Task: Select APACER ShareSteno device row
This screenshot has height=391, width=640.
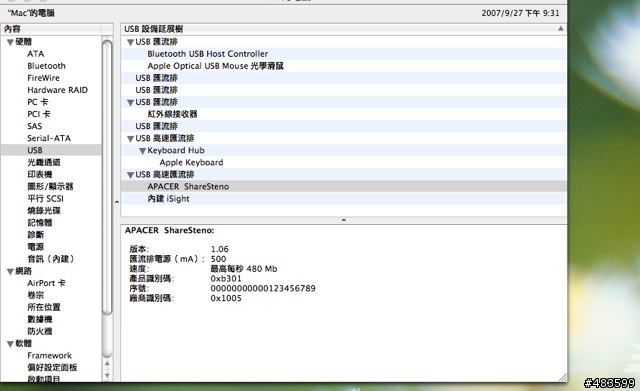Action: [344, 187]
